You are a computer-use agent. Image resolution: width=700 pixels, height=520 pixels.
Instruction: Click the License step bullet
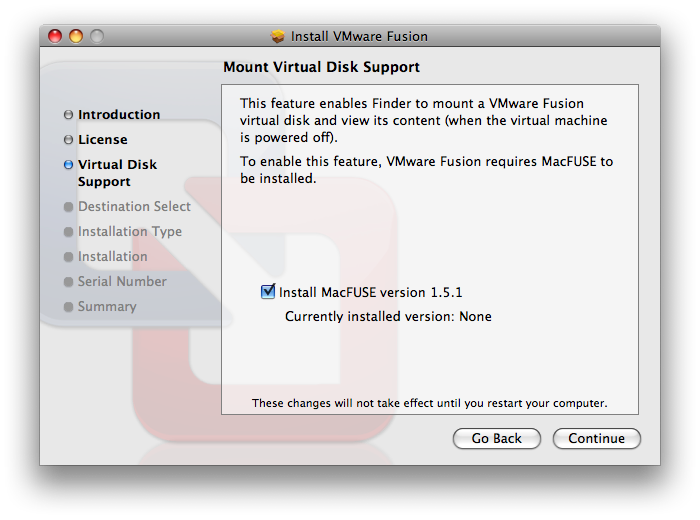pyautogui.click(x=68, y=140)
